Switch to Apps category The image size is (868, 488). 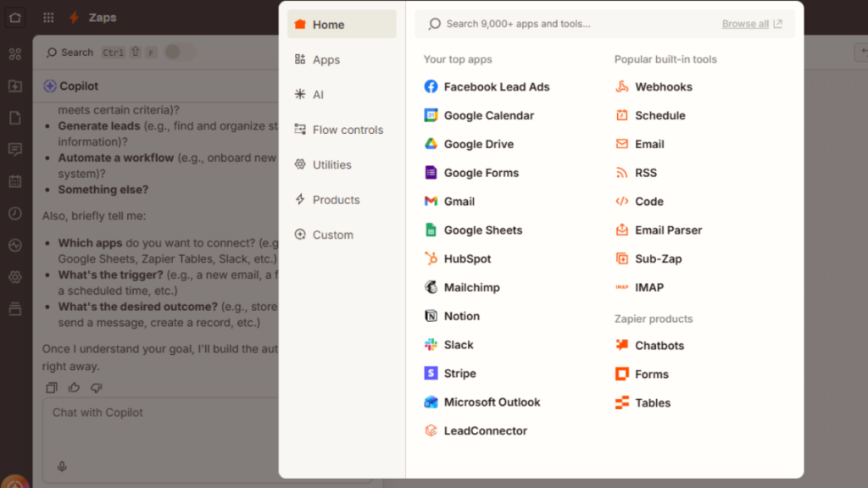coord(342,60)
